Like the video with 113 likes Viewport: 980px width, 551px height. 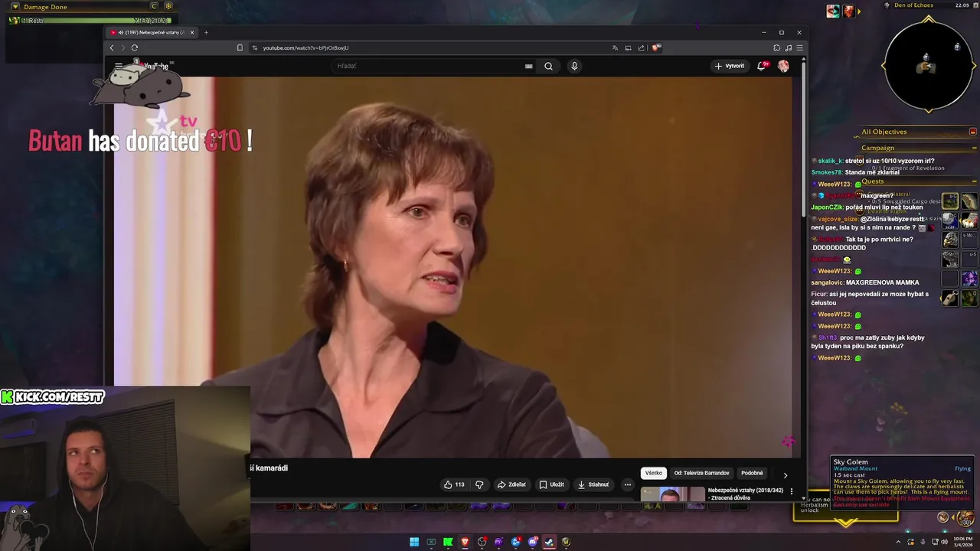454,484
